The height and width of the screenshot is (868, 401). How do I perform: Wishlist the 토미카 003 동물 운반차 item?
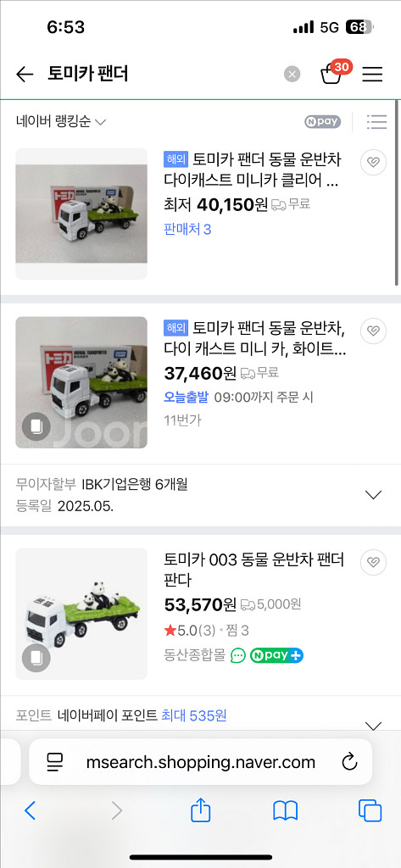pyautogui.click(x=373, y=563)
